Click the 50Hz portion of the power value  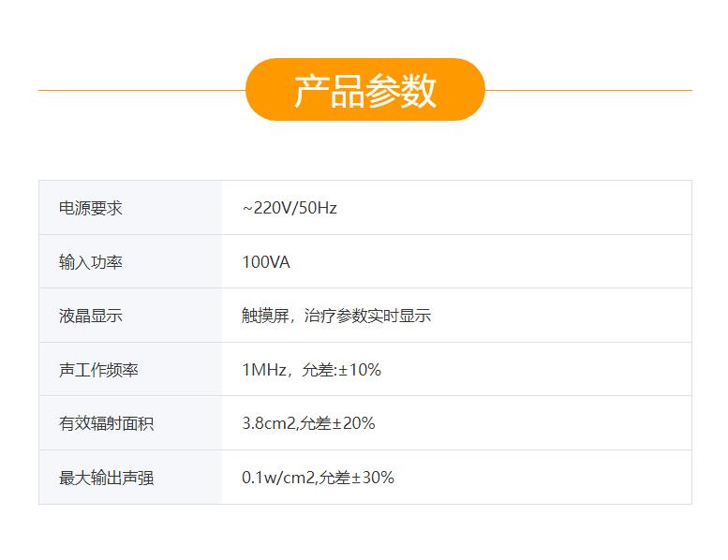coord(318,208)
